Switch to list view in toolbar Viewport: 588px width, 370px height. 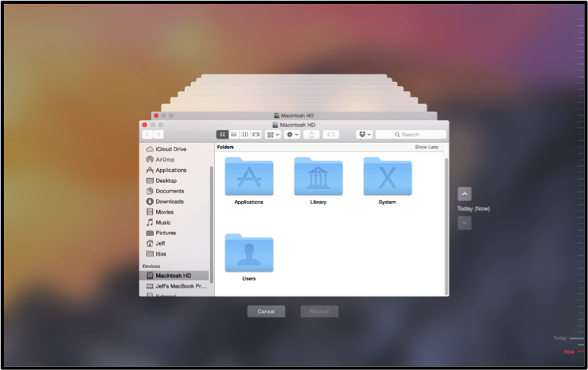pyautogui.click(x=234, y=135)
